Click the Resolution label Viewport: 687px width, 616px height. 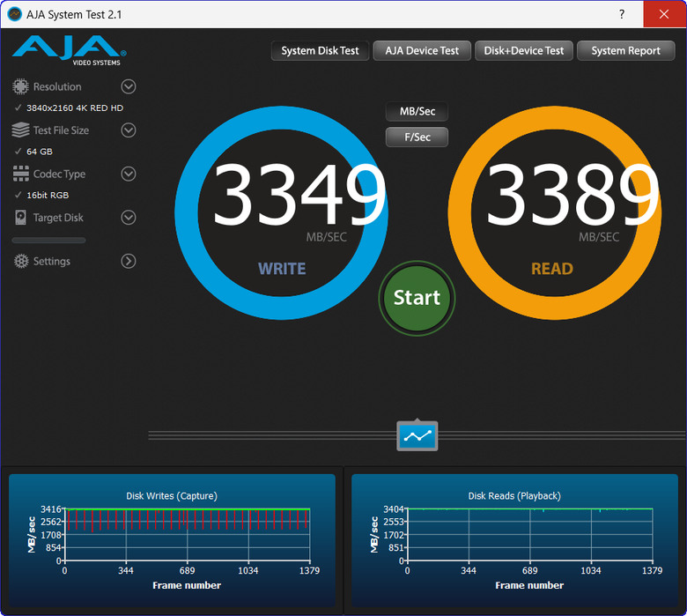click(57, 87)
